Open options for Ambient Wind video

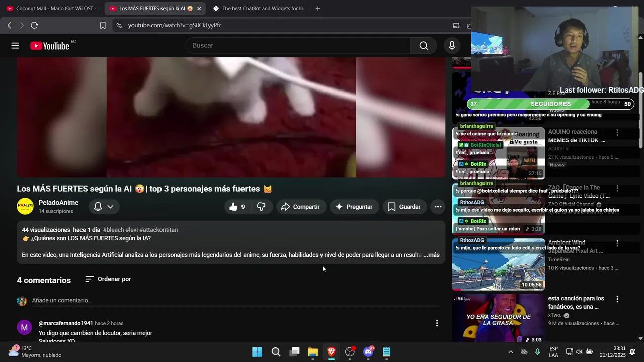617,243
